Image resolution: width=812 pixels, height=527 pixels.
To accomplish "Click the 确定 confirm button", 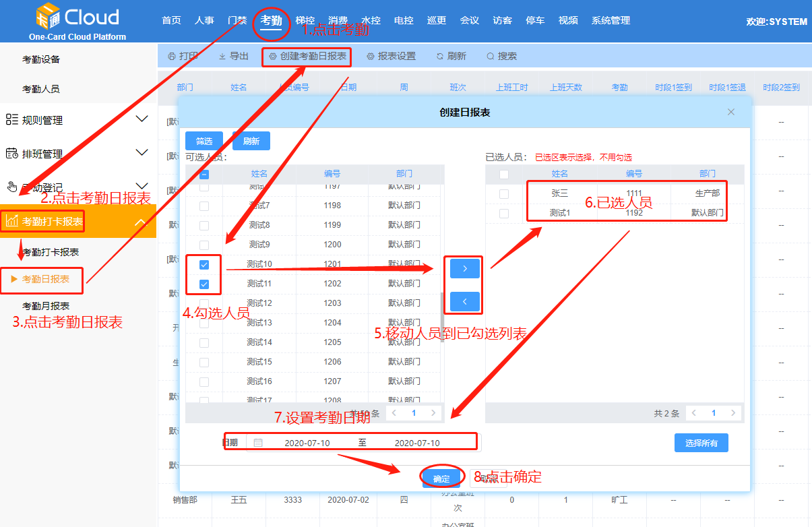I will pos(441,479).
